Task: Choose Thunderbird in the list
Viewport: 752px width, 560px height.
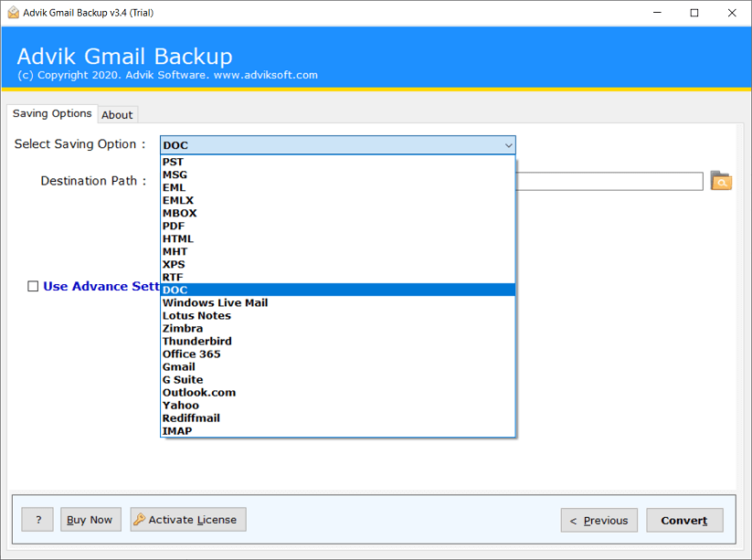Action: [x=338, y=341]
